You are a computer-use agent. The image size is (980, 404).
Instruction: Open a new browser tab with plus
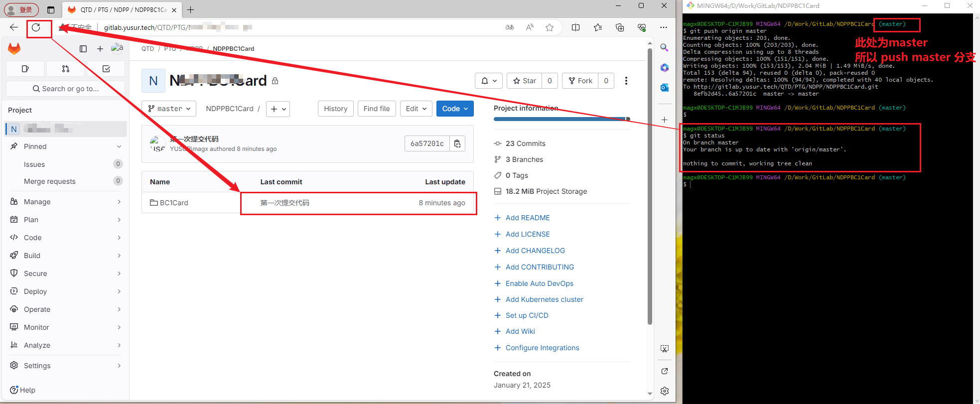coord(190,9)
